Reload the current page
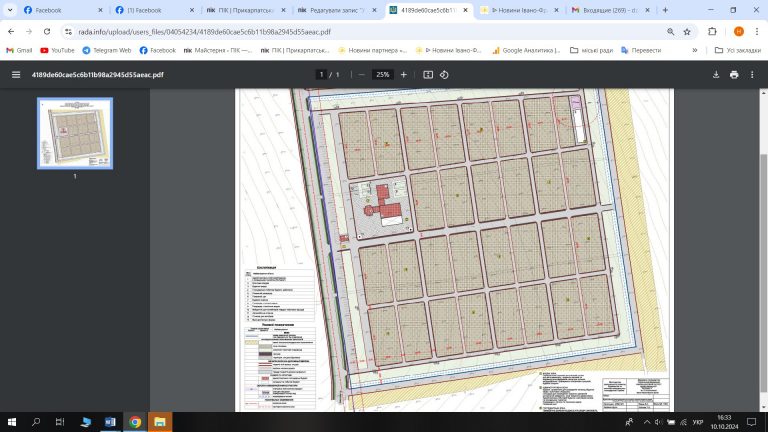Viewport: 768px width, 432px height. point(47,31)
